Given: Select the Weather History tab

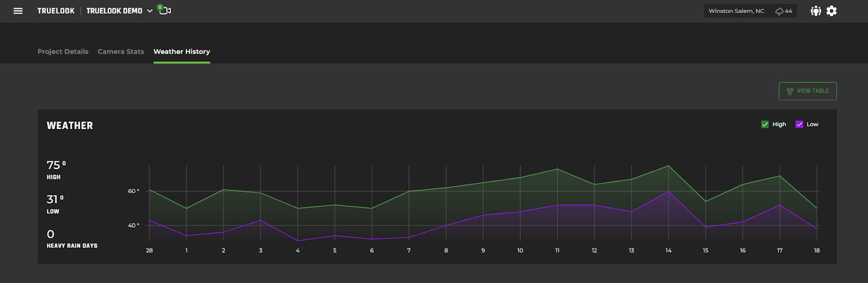Looking at the screenshot, I should point(182,52).
